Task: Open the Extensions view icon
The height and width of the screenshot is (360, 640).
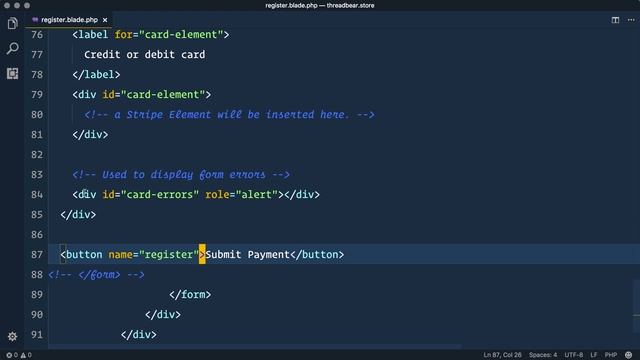Action: (x=12, y=73)
